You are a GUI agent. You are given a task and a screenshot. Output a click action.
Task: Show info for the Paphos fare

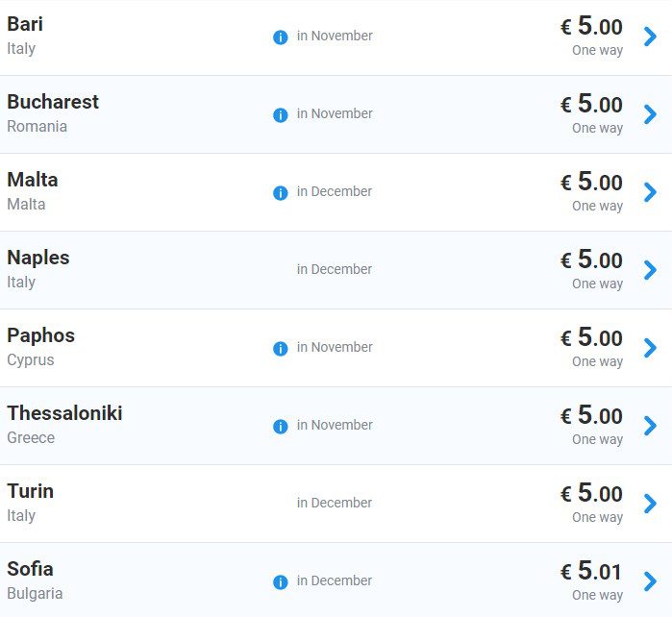pos(281,349)
